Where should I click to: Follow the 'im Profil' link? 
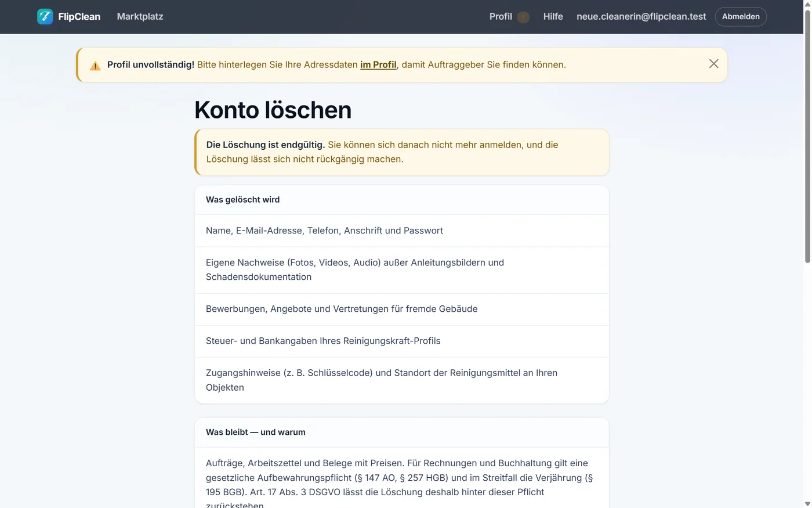click(378, 64)
